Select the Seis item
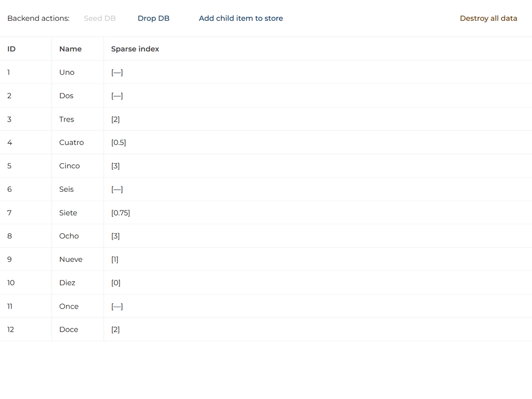This screenshot has width=532, height=399. (66, 189)
